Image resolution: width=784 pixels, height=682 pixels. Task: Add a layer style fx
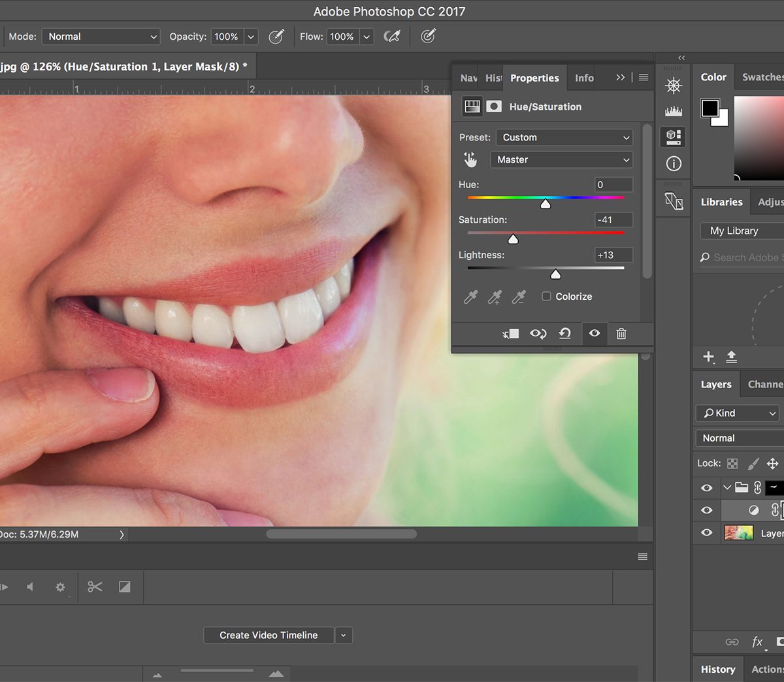[x=757, y=642]
